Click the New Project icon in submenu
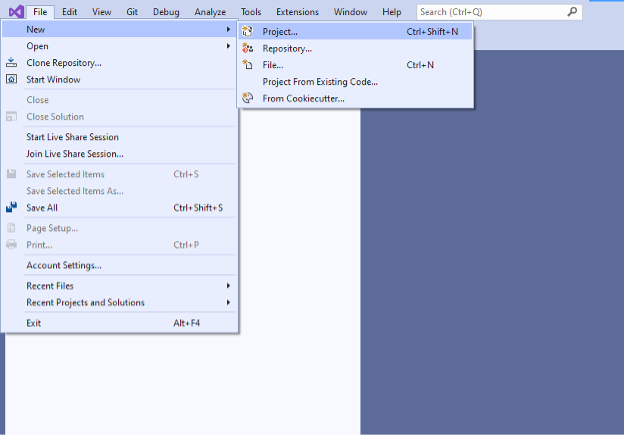This screenshot has height=436, width=624. (248, 31)
